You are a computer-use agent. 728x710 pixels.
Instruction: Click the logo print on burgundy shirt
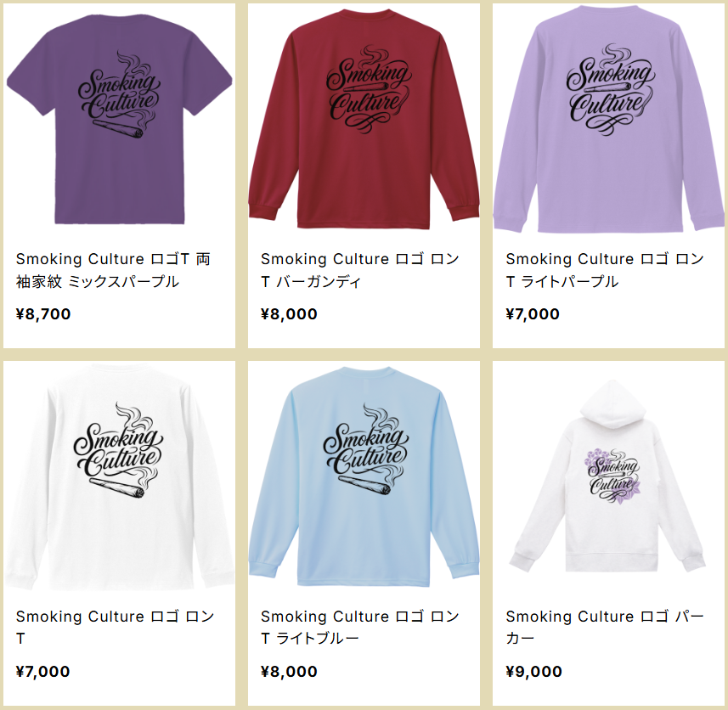[x=368, y=89]
